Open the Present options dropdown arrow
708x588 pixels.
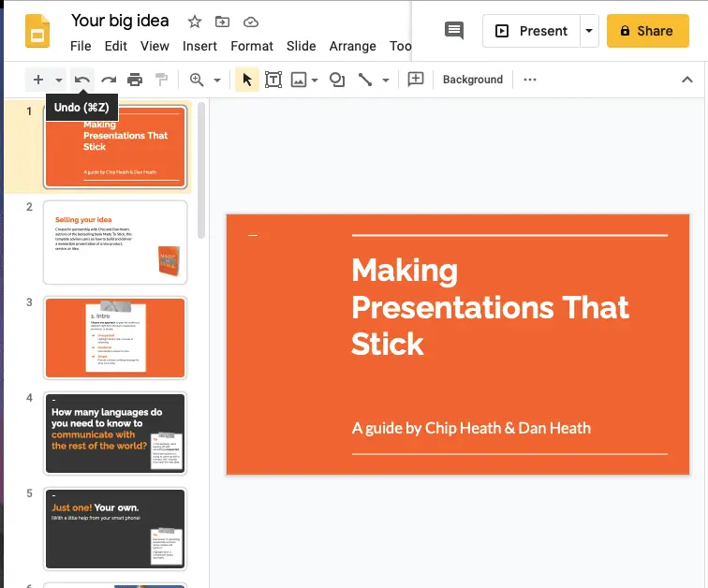click(589, 31)
